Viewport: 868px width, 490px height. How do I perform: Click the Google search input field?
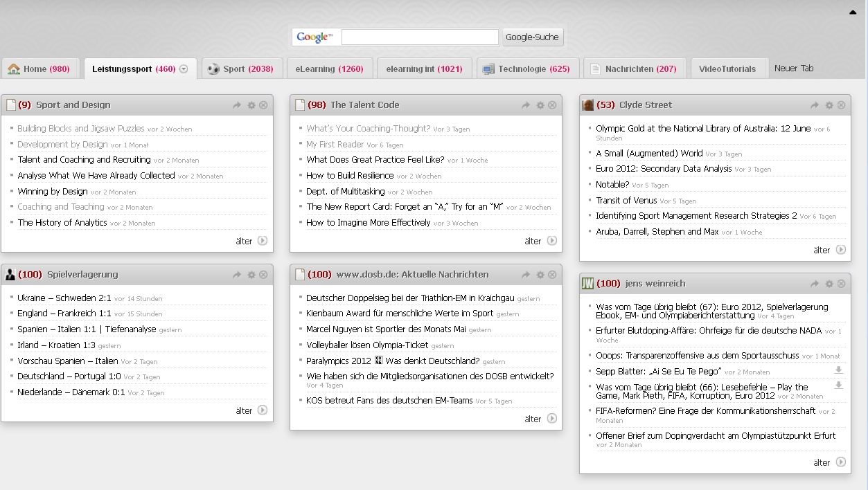tap(420, 37)
